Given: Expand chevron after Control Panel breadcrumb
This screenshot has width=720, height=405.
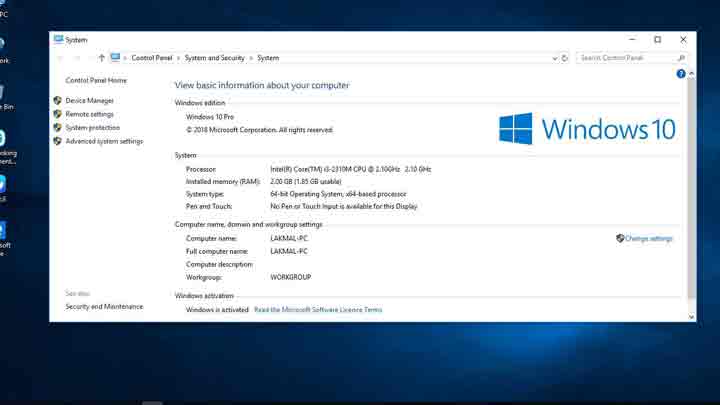Looking at the screenshot, I should pos(179,58).
